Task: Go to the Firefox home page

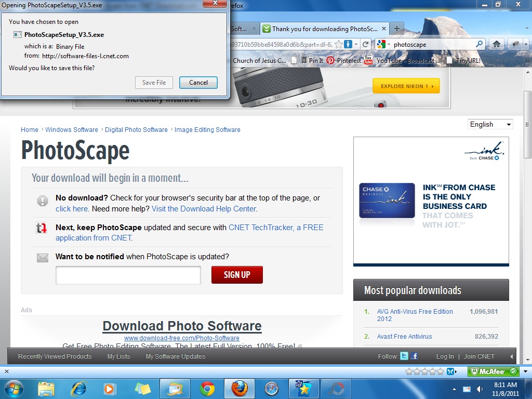Action: pos(497,44)
